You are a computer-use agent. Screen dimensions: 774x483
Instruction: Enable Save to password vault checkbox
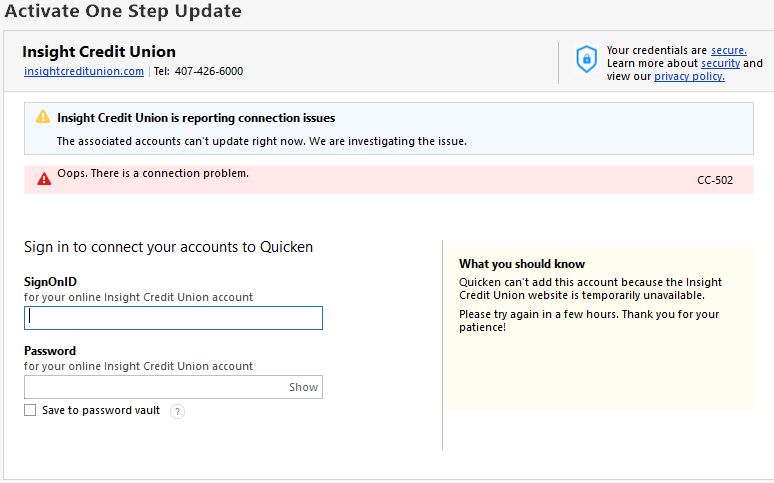click(x=30, y=410)
